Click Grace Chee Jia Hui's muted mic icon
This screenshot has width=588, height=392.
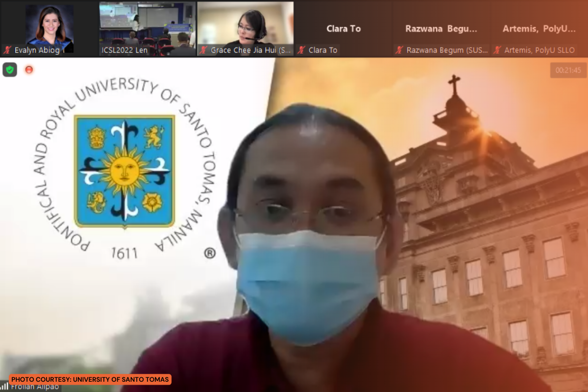point(204,50)
